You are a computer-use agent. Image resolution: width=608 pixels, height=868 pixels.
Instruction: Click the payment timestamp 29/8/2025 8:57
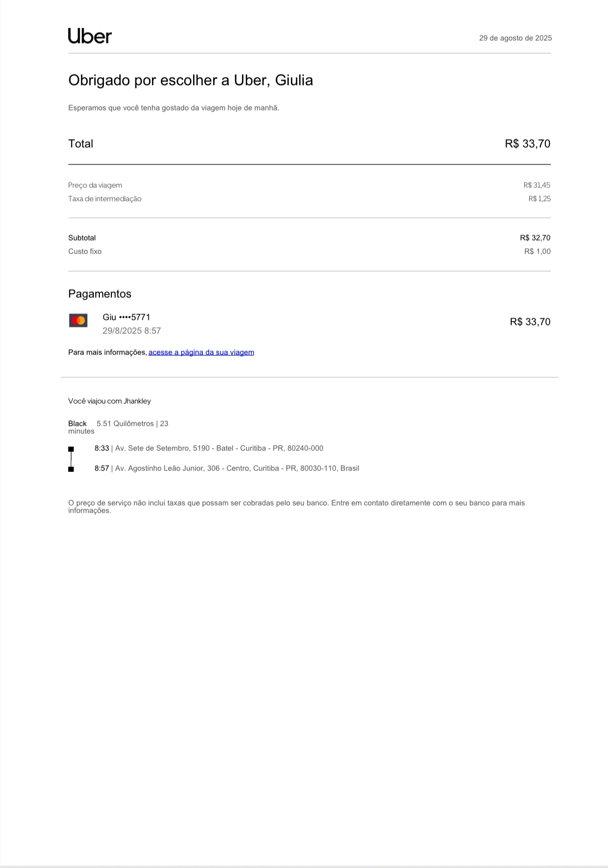click(x=131, y=331)
